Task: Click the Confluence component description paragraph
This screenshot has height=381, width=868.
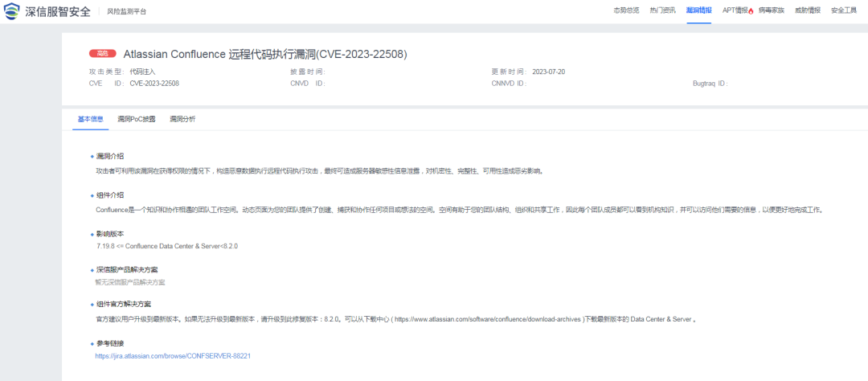Action: [460, 210]
